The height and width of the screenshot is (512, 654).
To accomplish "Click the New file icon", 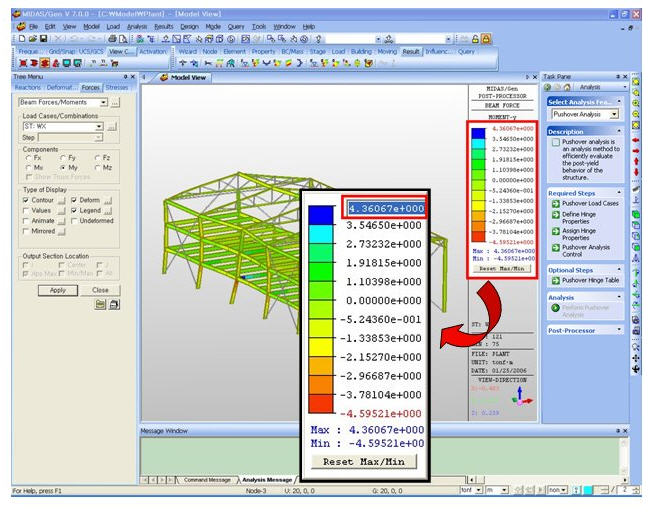I will [22, 39].
